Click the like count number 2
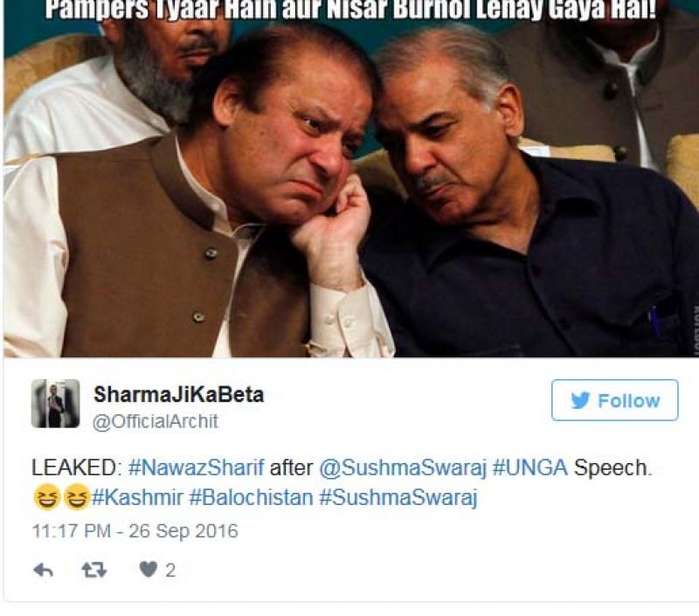Screen dimensions: 699x616 pos(170,571)
